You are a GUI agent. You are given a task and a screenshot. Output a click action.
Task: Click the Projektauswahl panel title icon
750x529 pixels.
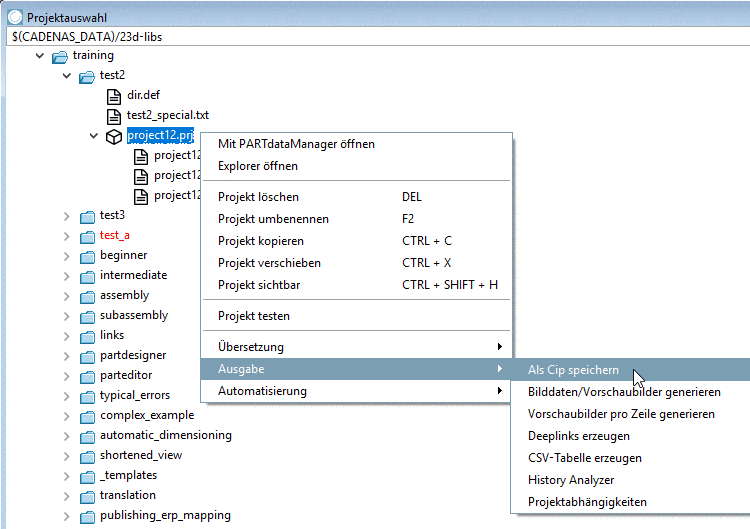point(15,17)
